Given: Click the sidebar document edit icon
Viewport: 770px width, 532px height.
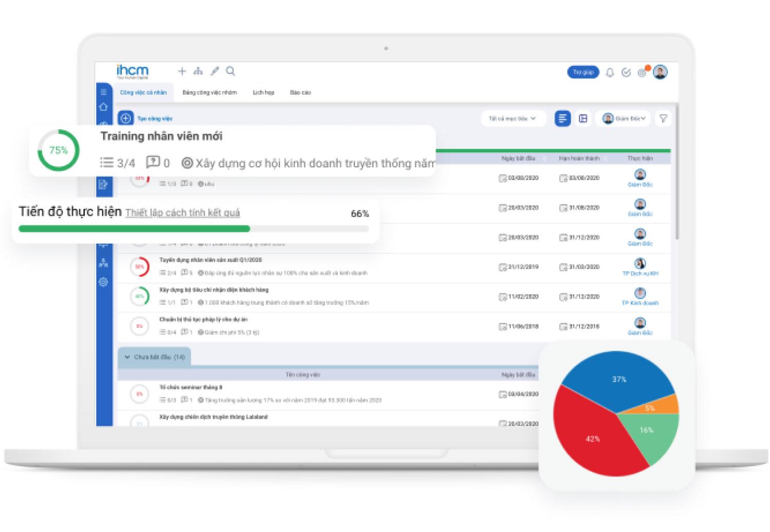Looking at the screenshot, I should [x=103, y=185].
